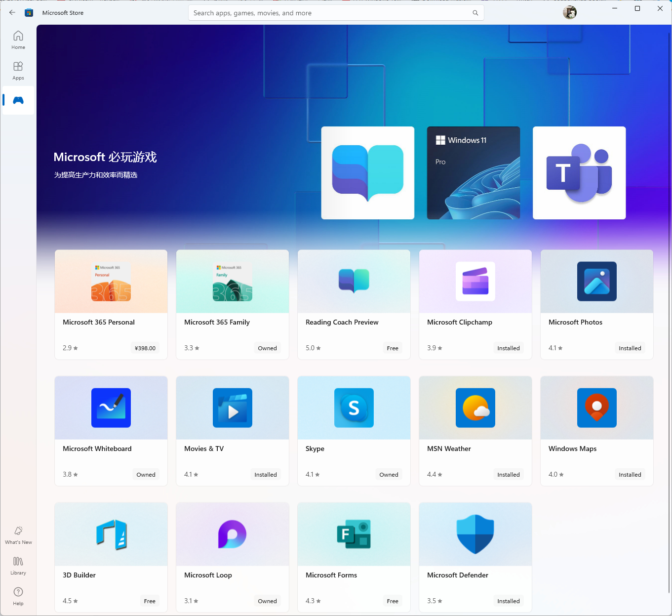Open the Library in the sidebar
This screenshot has width=672, height=616.
pos(18,566)
